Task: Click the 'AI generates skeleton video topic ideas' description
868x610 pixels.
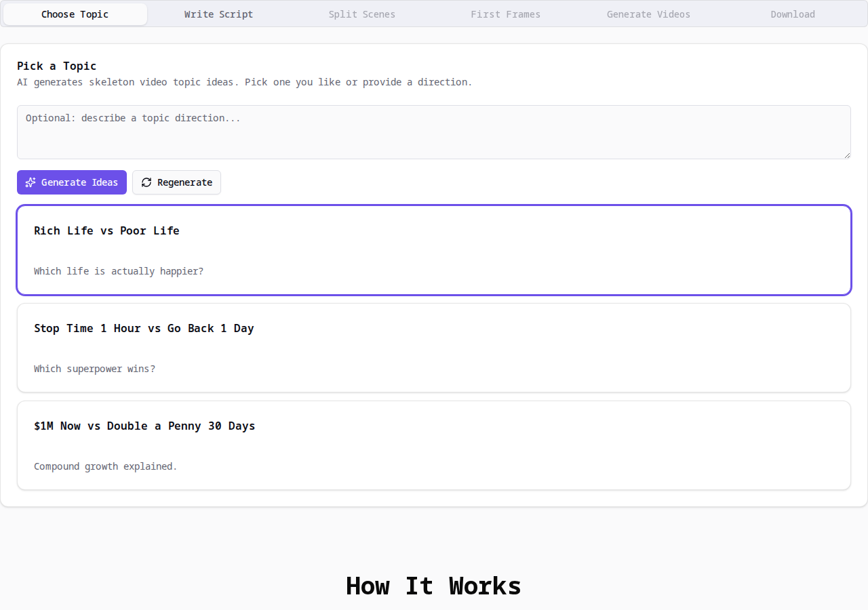Action: coord(244,82)
